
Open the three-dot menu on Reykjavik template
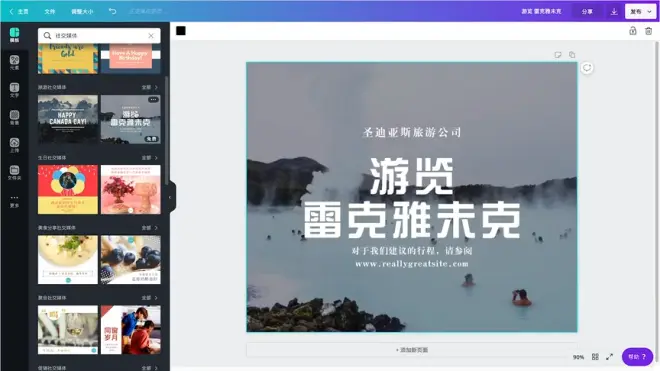(x=153, y=100)
